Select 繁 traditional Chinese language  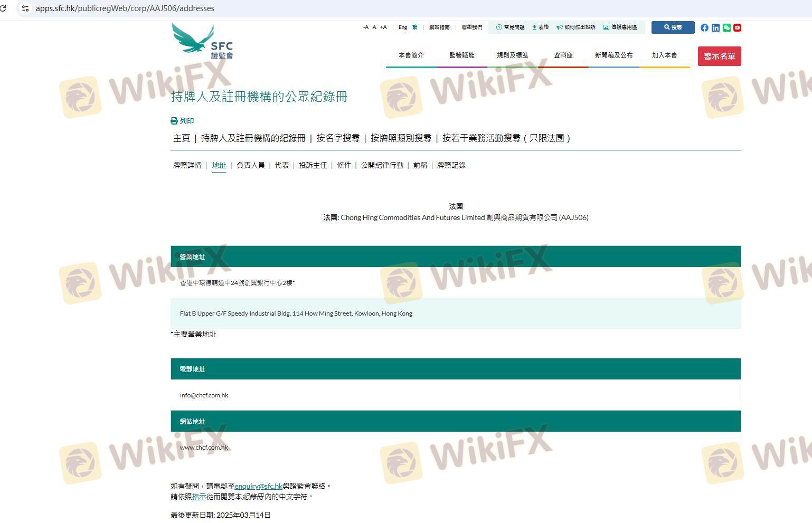(x=415, y=27)
